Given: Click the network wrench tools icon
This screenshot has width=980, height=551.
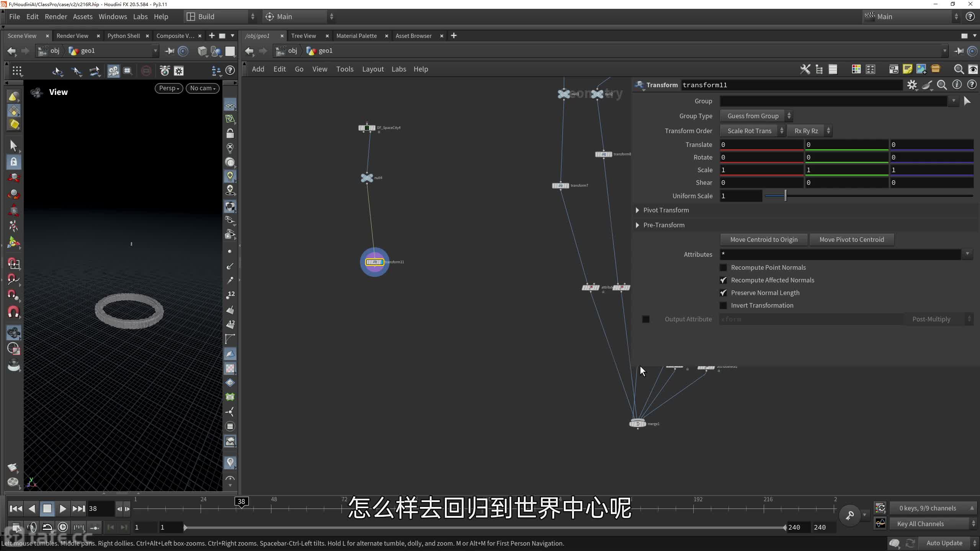Looking at the screenshot, I should [x=805, y=69].
